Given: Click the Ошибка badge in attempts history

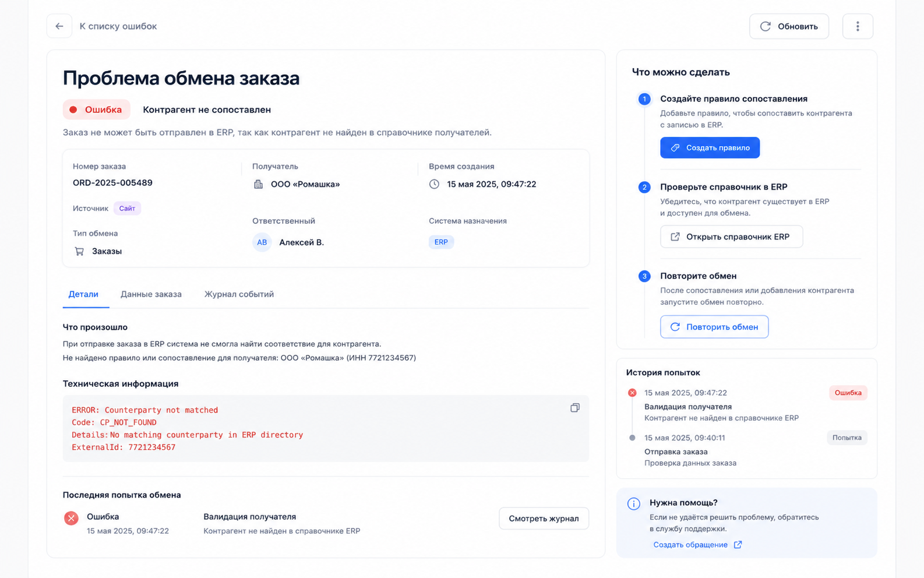Looking at the screenshot, I should pyautogui.click(x=848, y=393).
